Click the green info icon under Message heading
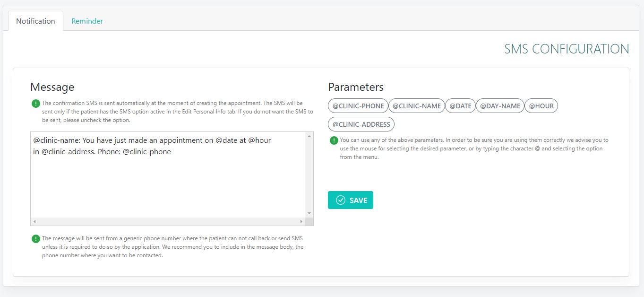The height and width of the screenshot is (297, 644). pyautogui.click(x=35, y=103)
